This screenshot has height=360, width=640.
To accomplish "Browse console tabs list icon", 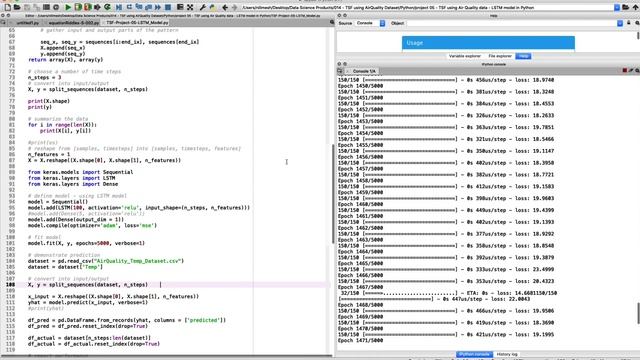I will point(340,71).
